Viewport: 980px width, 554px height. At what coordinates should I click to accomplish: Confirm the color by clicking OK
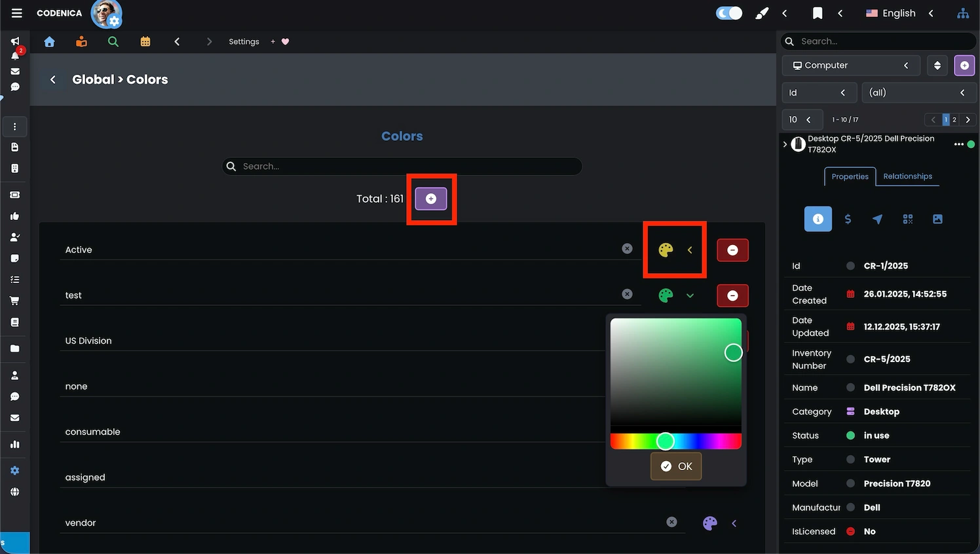pos(676,466)
